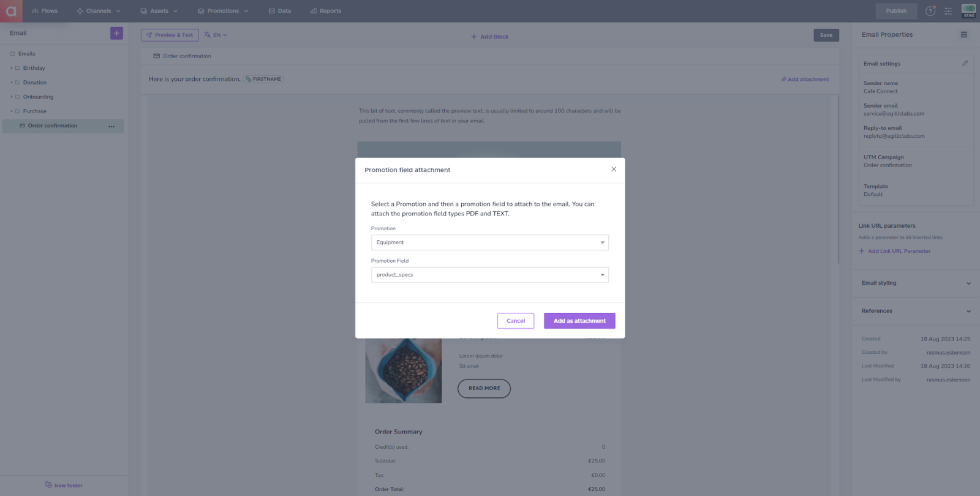Open the EN language selector
The image size is (980, 496).
click(x=216, y=35)
